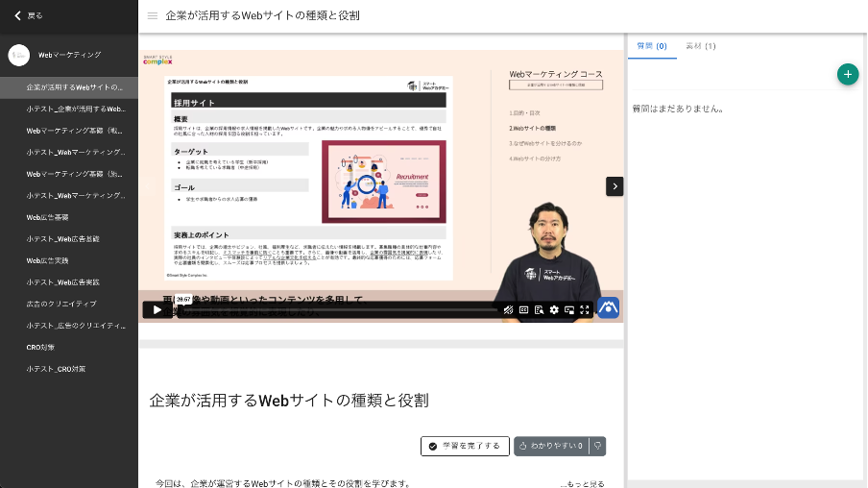Click 2.Webサイトの種類 in the slide outline
The height and width of the screenshot is (488, 868).
point(532,128)
